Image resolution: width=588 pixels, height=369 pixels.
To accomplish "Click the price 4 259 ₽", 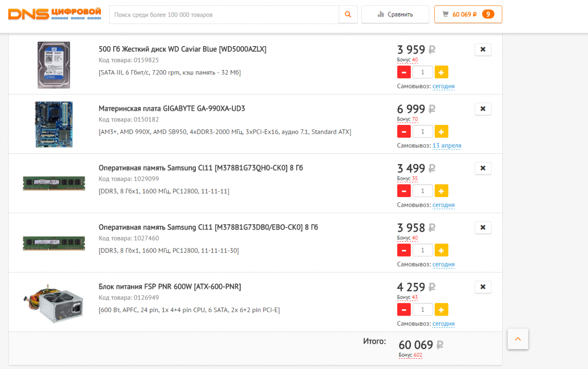I will point(416,287).
